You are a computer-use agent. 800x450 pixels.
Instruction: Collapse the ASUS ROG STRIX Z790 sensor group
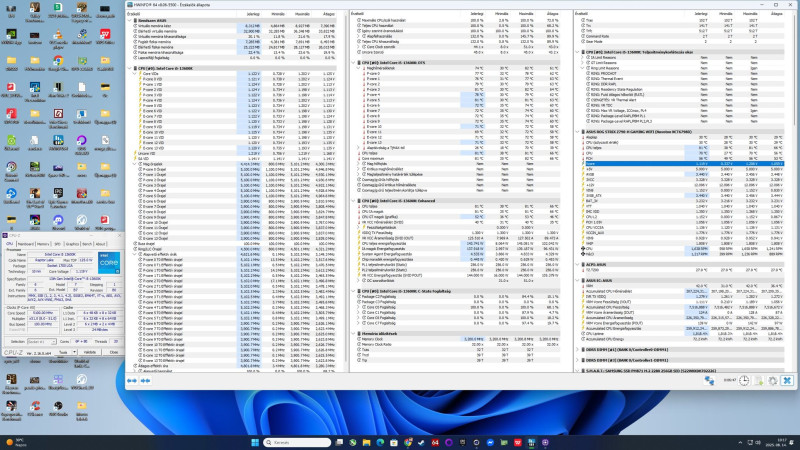[x=577, y=132]
